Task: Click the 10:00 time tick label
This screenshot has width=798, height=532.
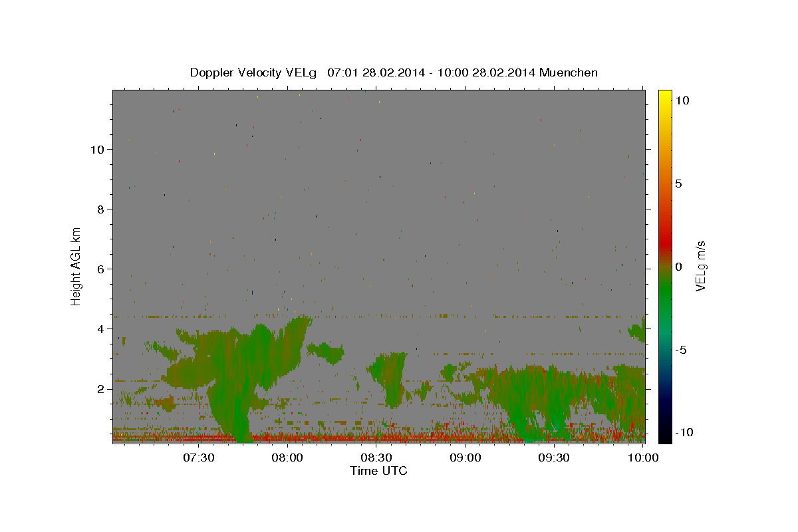Action: 642,458
